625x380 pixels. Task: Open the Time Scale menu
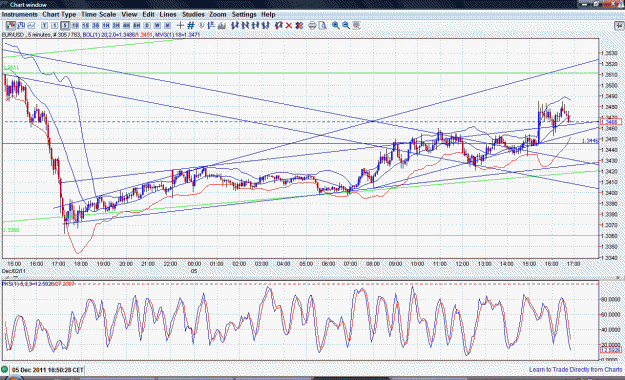coord(98,14)
